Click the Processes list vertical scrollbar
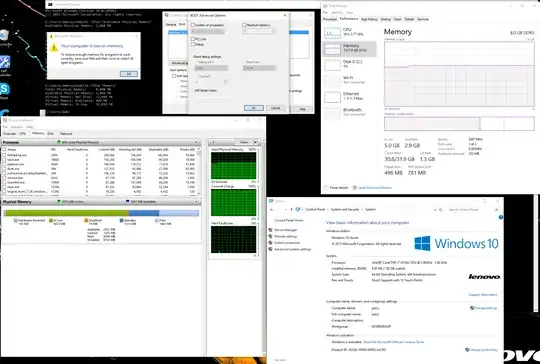 pos(199,172)
